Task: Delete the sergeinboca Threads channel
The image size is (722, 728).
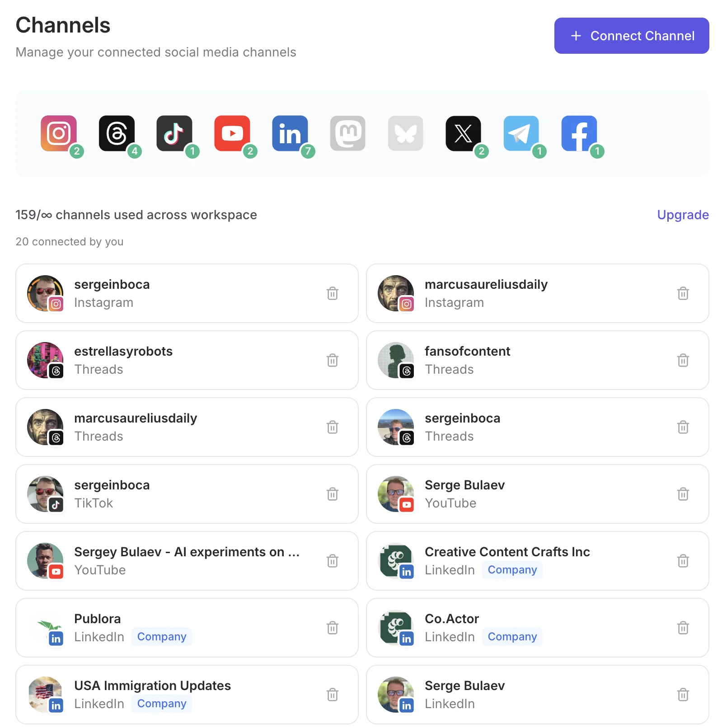Action: tap(683, 427)
